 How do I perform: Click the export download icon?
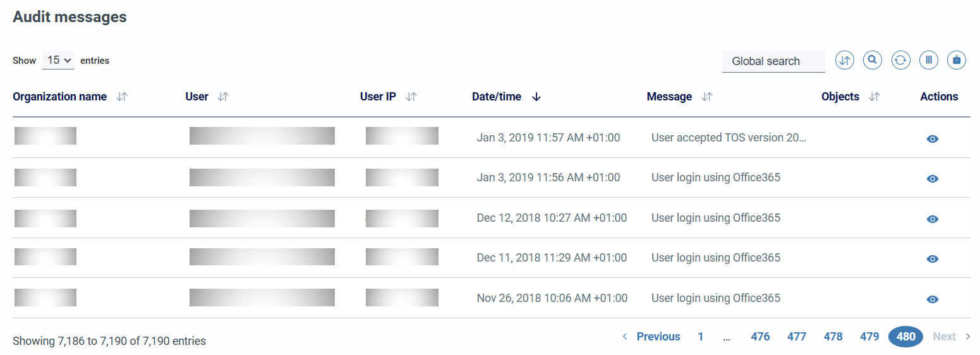click(956, 61)
